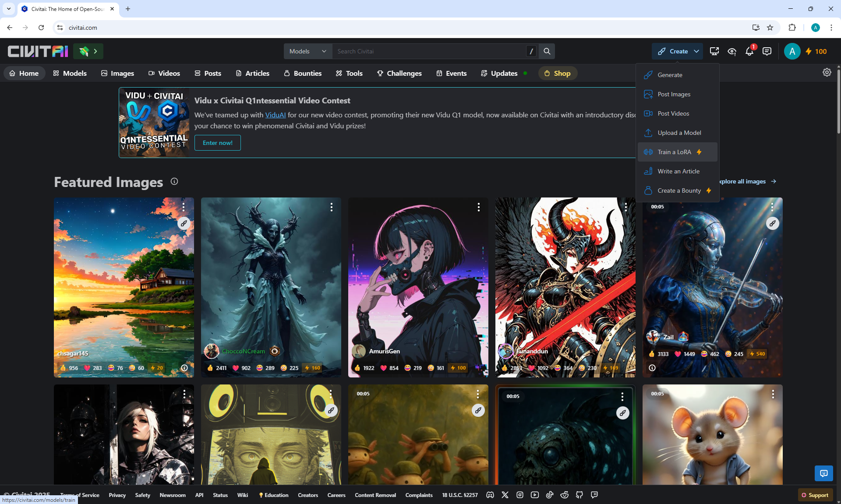Click the Discord icon in footer
The image size is (841, 504).
click(x=490, y=495)
